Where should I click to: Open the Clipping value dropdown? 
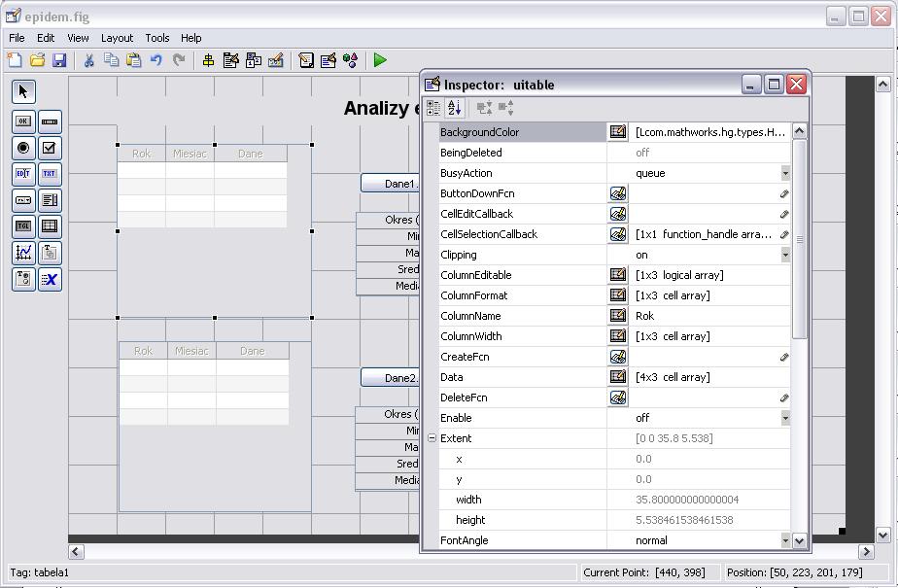click(x=785, y=255)
